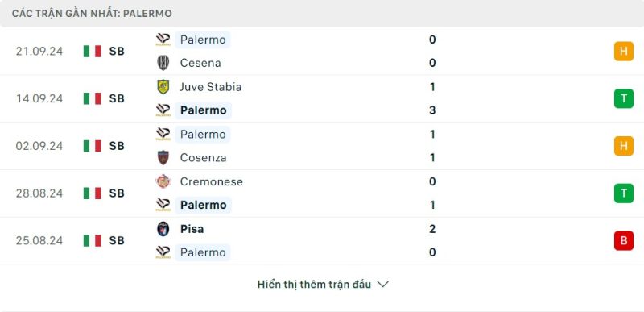Click green T badge for Juve Stabia match
The width and height of the screenshot is (644, 312).
tap(623, 98)
